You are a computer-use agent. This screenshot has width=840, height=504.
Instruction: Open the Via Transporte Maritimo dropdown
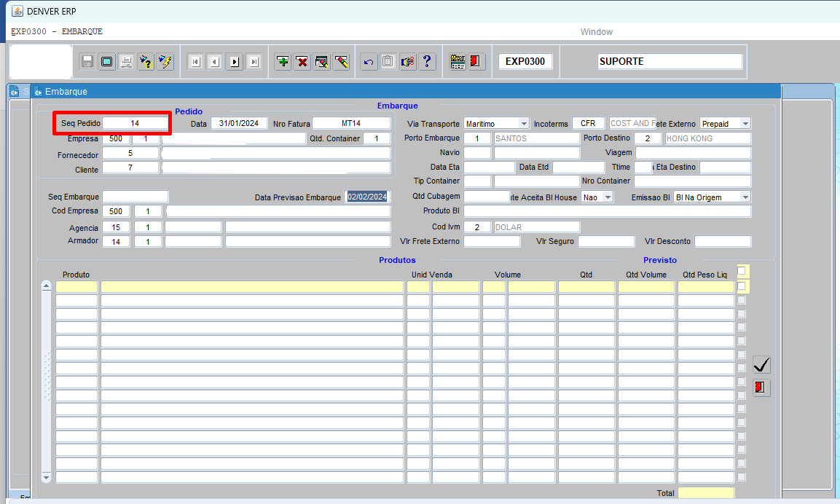click(523, 124)
